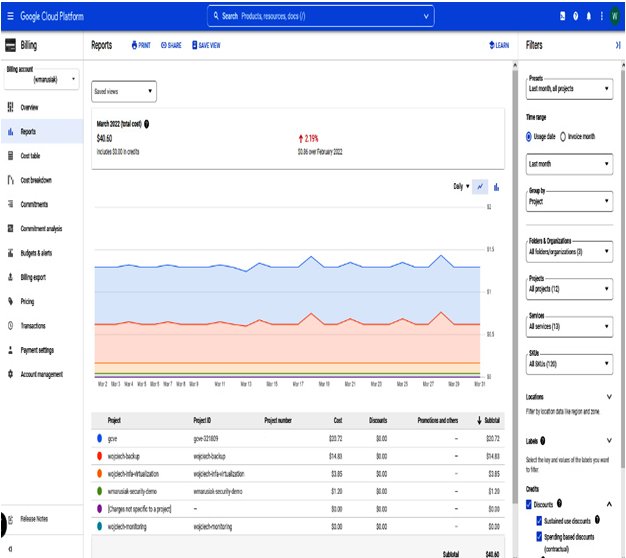Click the green color dot for wmarusiak-security-demo
The image size is (626, 558).
pos(99,491)
